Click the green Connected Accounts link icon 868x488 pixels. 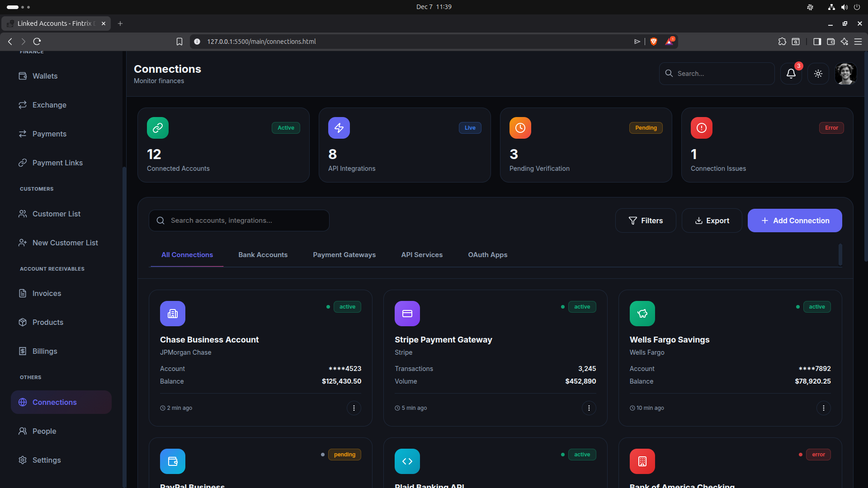[x=158, y=128]
